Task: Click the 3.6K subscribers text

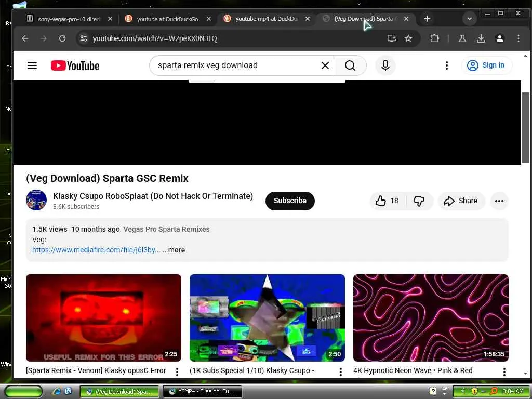Action: coord(76,207)
